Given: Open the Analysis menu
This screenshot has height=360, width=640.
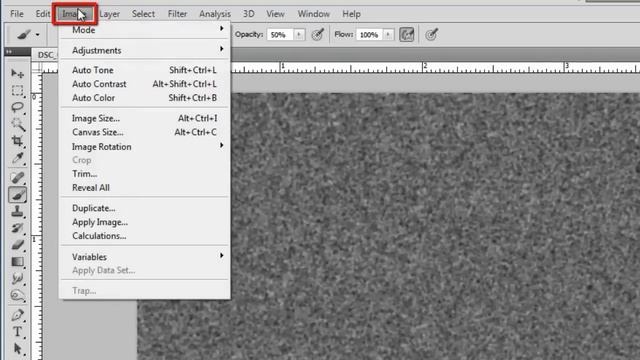Looking at the screenshot, I should [x=215, y=14].
